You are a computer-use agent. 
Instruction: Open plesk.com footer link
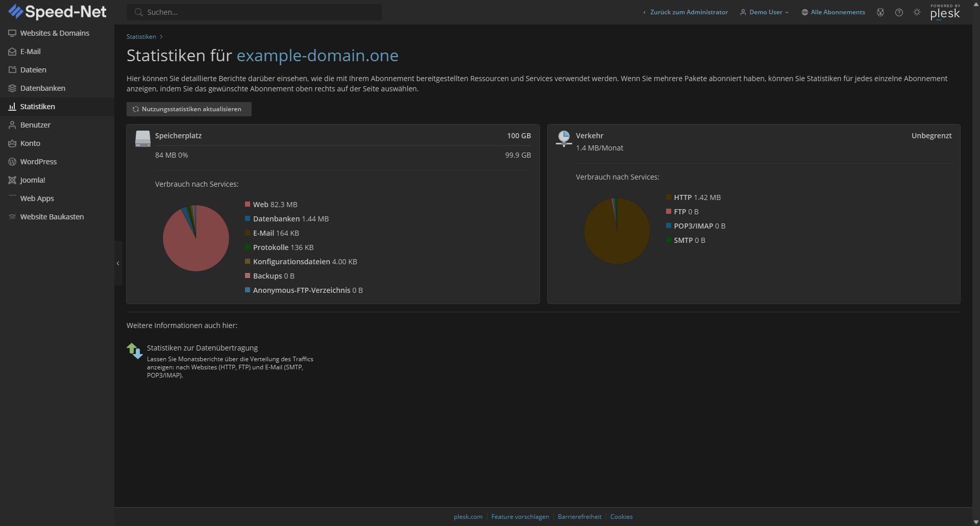tap(468, 517)
